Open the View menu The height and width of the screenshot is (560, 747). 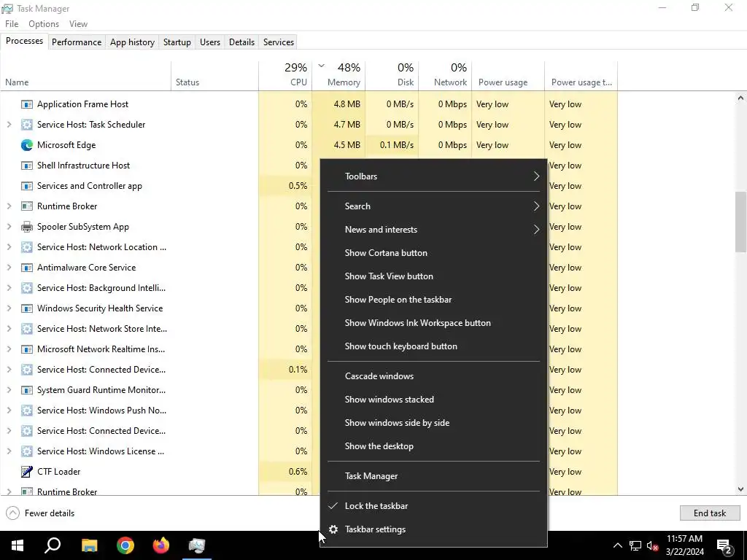point(78,24)
